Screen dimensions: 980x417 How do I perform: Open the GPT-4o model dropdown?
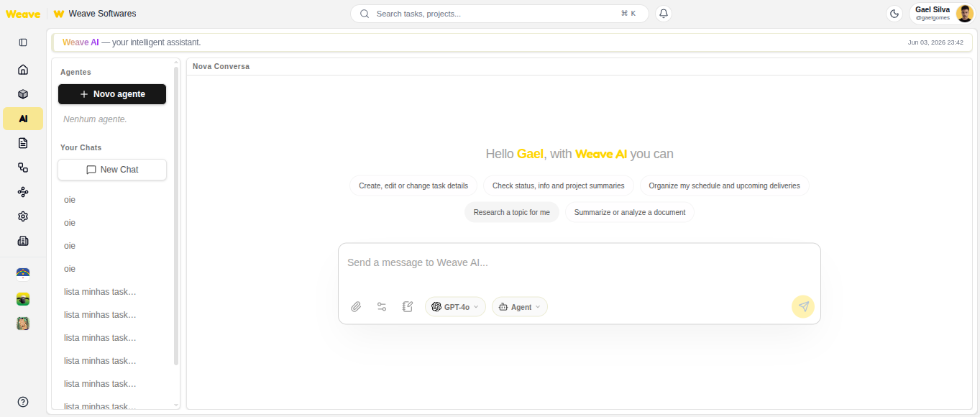[455, 307]
